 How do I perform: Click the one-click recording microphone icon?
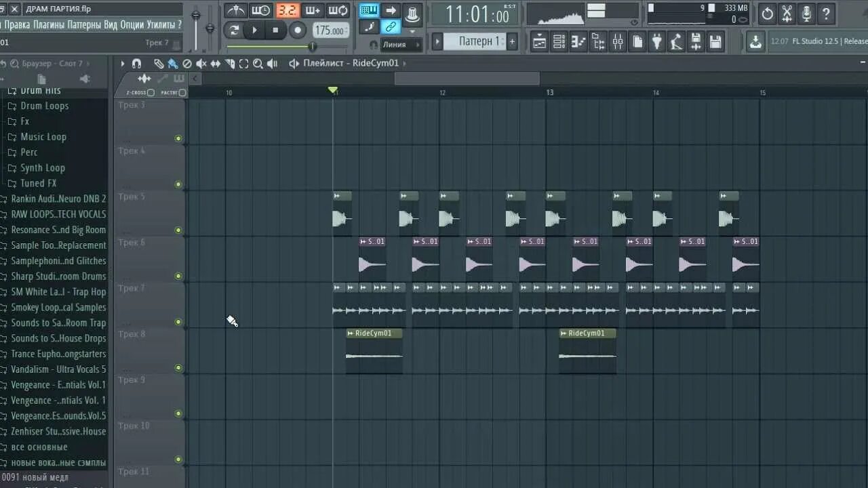click(x=806, y=13)
